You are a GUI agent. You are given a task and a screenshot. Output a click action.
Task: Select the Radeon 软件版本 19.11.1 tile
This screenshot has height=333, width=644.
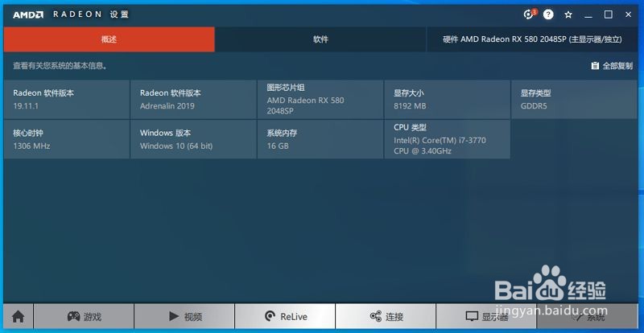(x=67, y=100)
